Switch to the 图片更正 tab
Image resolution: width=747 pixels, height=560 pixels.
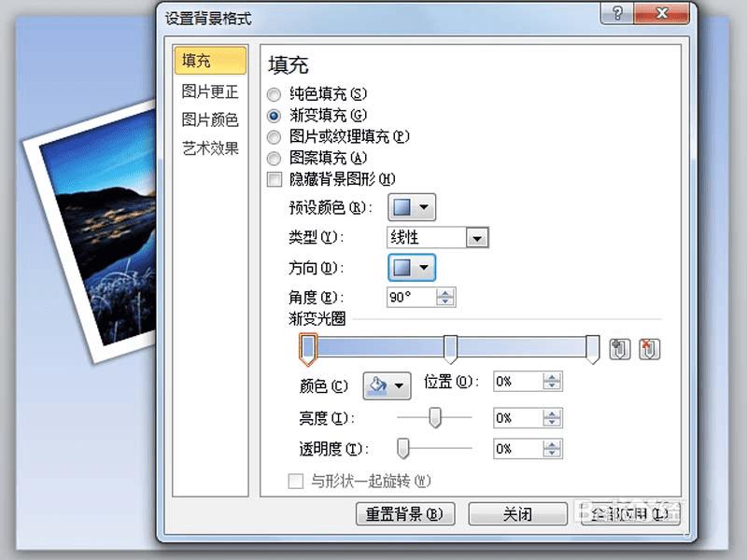(x=210, y=91)
